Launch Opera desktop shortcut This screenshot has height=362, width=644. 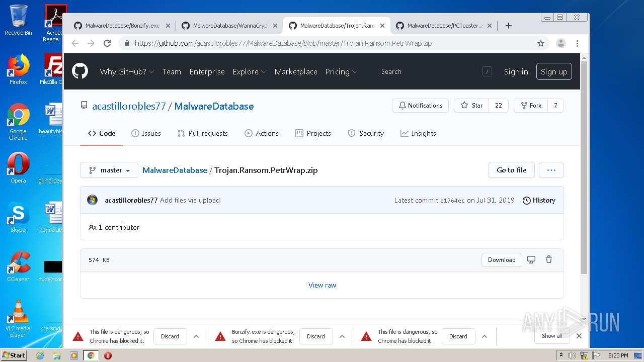pos(18,168)
